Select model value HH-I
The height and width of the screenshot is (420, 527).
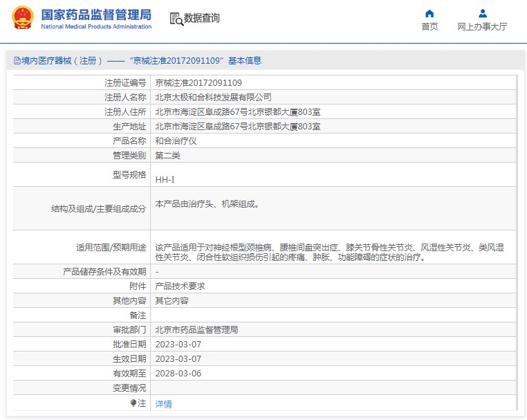click(x=165, y=180)
